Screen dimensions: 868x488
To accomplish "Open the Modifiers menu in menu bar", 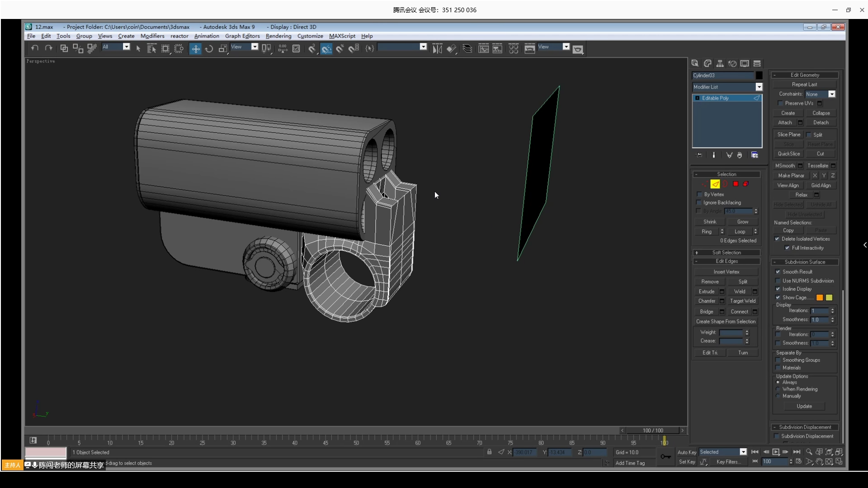I will 152,36.
